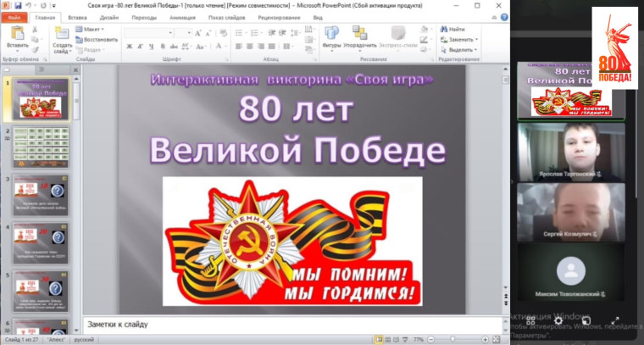Click the zoom slider handle

pos(452,340)
